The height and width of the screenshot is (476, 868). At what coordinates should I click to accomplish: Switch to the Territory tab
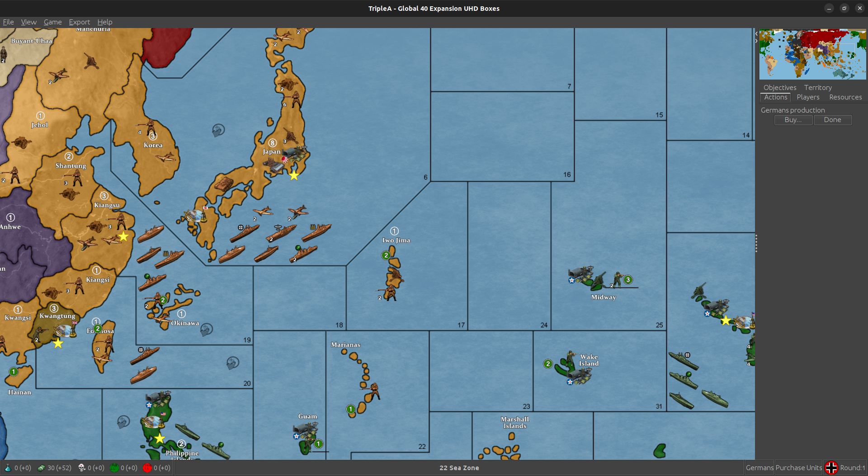pyautogui.click(x=817, y=87)
